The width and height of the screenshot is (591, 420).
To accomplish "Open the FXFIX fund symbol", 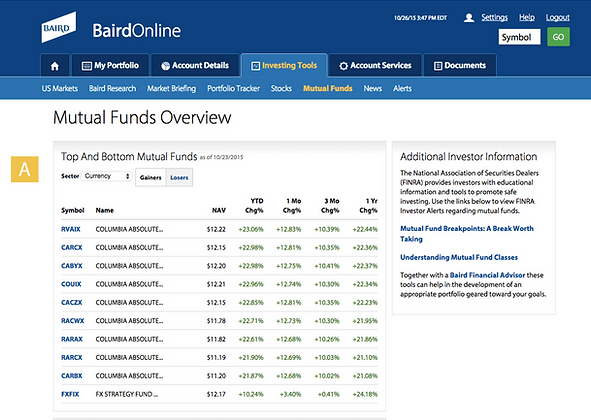I will coord(70,394).
